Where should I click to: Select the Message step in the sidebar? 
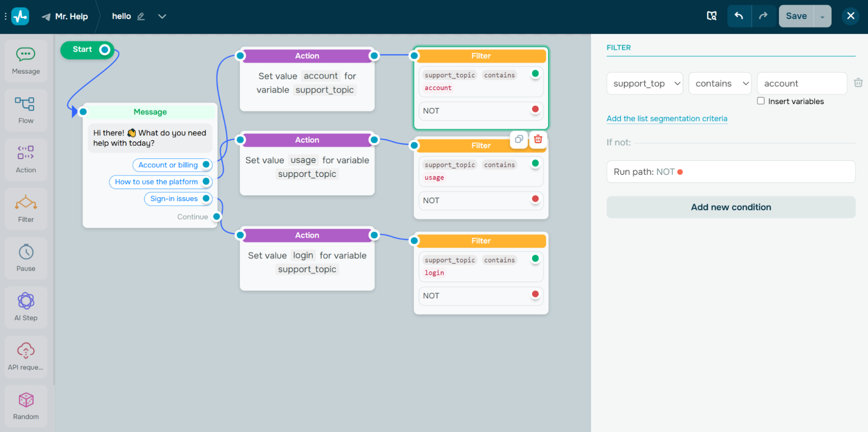click(x=26, y=61)
